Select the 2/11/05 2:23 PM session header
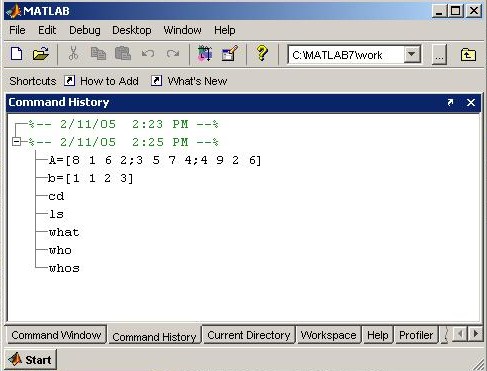This screenshot has width=487, height=371. click(x=123, y=124)
